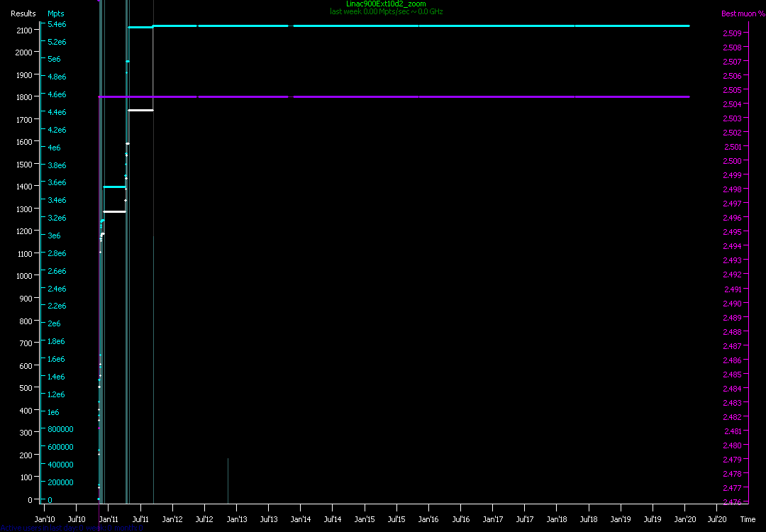Click the long cyan Mpts plateau line

point(426,26)
